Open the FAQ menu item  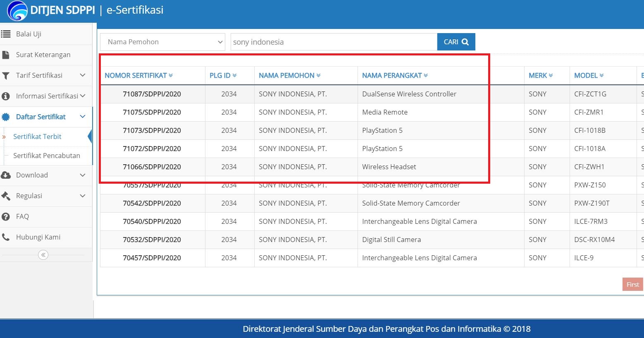click(x=46, y=216)
